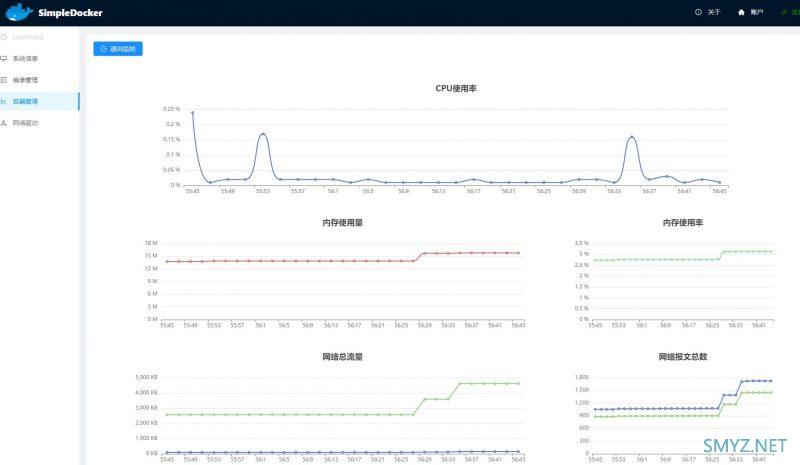Click the 600 label on packet count axis

tap(584, 428)
